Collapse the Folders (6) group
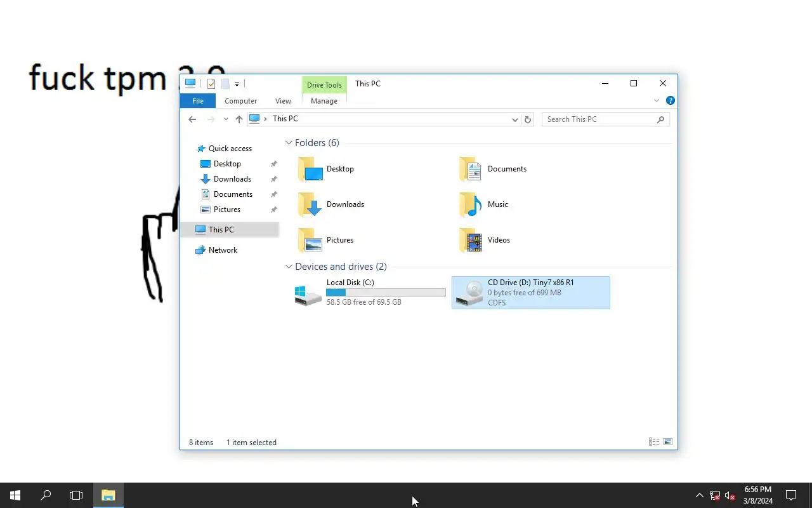 click(289, 143)
